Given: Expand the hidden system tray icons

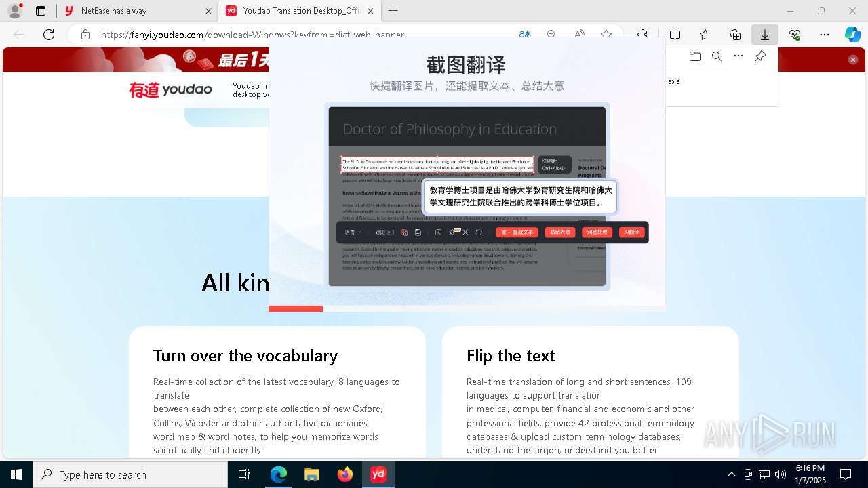Looking at the screenshot, I should (x=731, y=474).
